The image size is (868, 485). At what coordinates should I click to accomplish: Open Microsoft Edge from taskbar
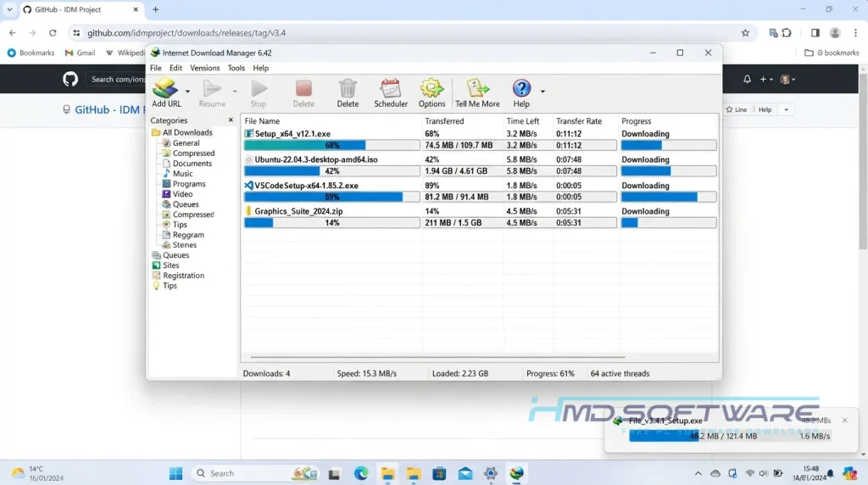[361, 473]
